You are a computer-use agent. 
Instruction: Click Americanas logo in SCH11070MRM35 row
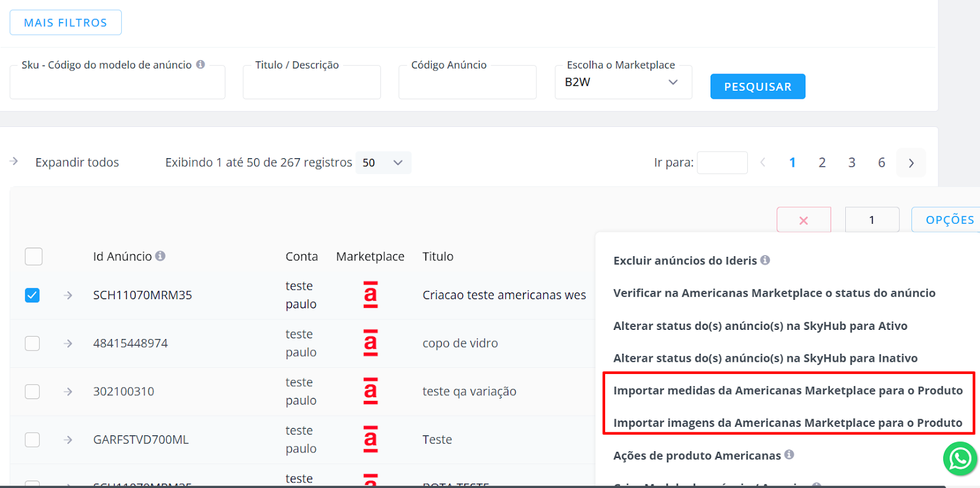pyautogui.click(x=371, y=294)
